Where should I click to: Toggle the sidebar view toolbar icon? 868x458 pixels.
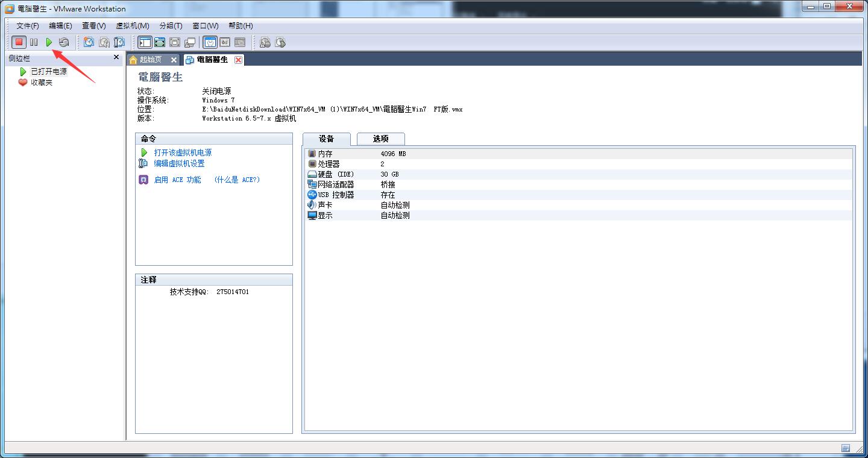point(145,42)
